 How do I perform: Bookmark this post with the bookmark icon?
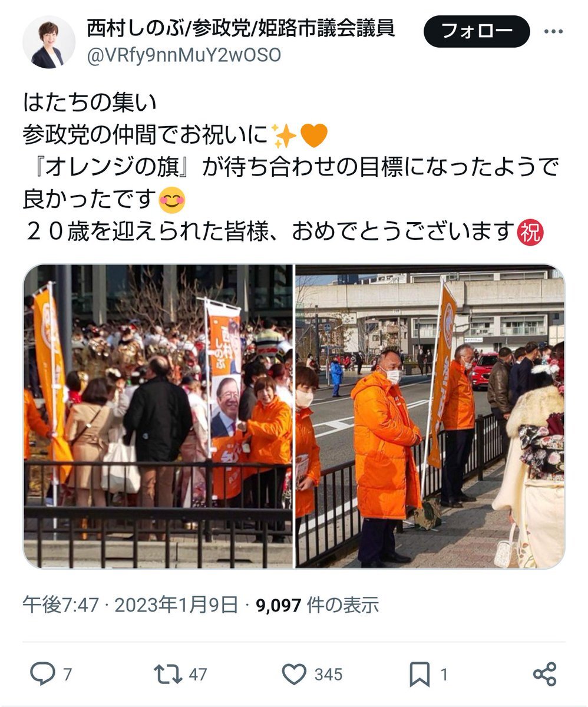tap(419, 674)
